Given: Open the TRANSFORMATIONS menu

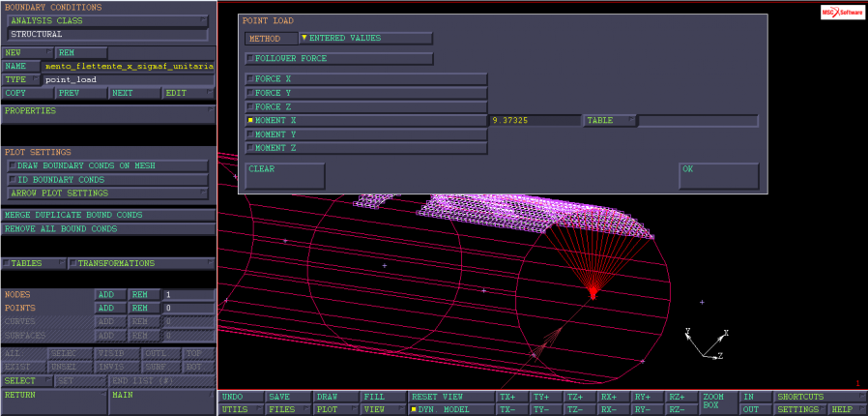Looking at the screenshot, I should pos(142,264).
